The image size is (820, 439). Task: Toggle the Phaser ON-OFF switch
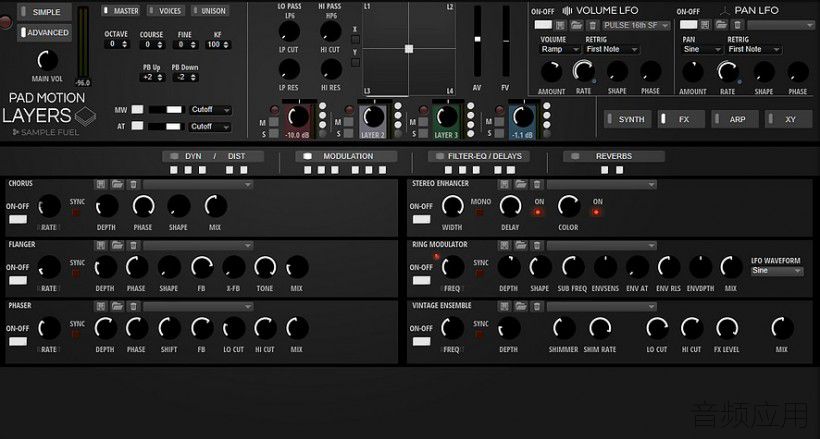coord(18,341)
